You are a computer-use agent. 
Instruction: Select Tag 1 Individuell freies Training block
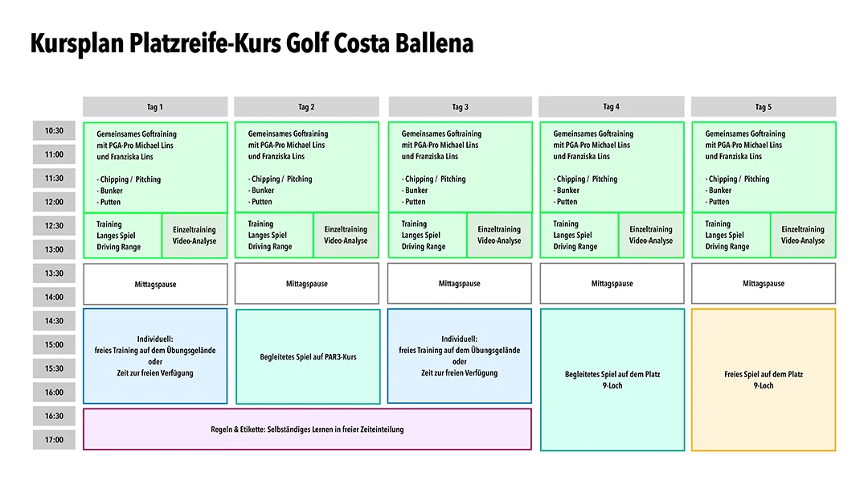[155, 355]
